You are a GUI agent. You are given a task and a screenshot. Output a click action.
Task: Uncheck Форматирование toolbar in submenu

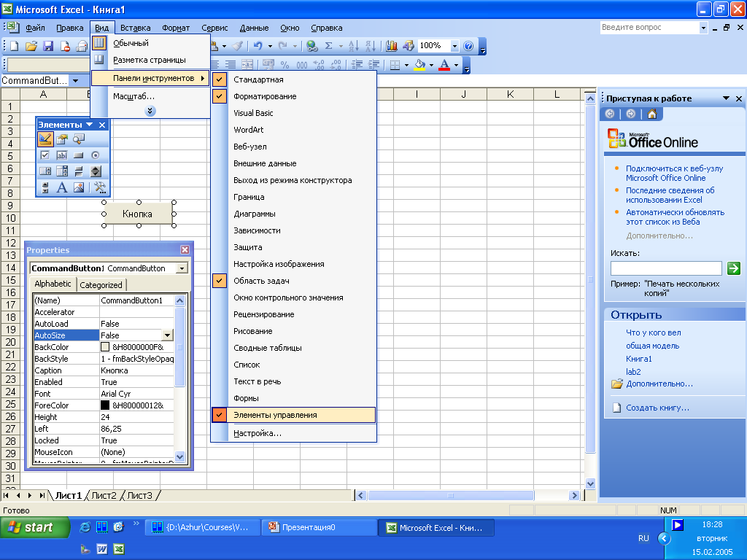click(x=293, y=96)
